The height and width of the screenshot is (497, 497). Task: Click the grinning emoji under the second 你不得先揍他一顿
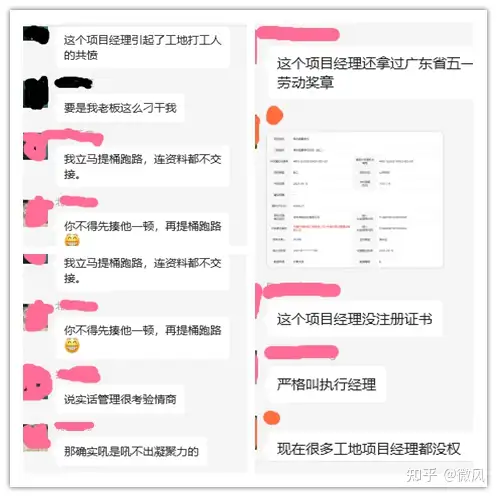(x=72, y=345)
